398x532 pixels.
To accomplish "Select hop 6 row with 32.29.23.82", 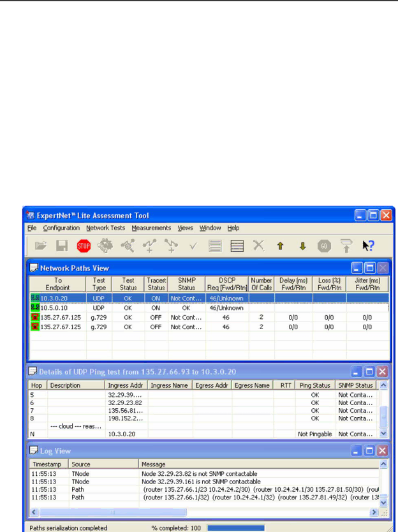I will point(203,403).
